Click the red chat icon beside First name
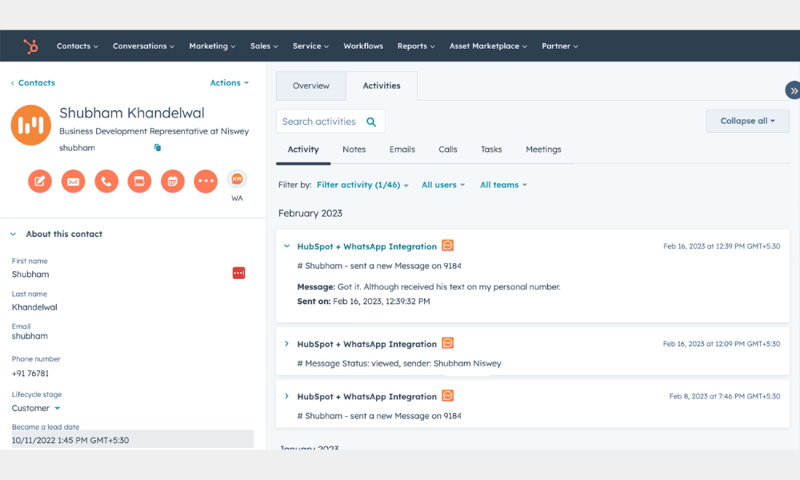The image size is (800, 480). click(x=239, y=273)
